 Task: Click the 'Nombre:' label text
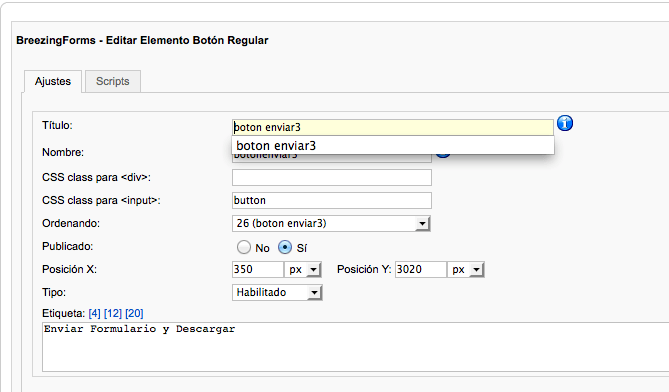[x=63, y=152]
